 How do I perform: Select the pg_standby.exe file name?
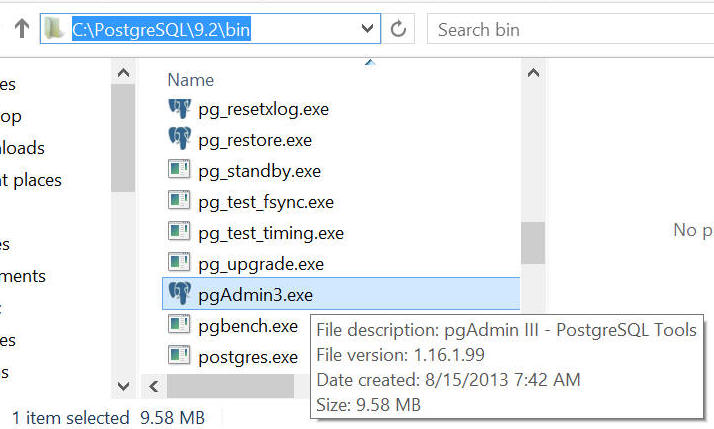[x=260, y=172]
